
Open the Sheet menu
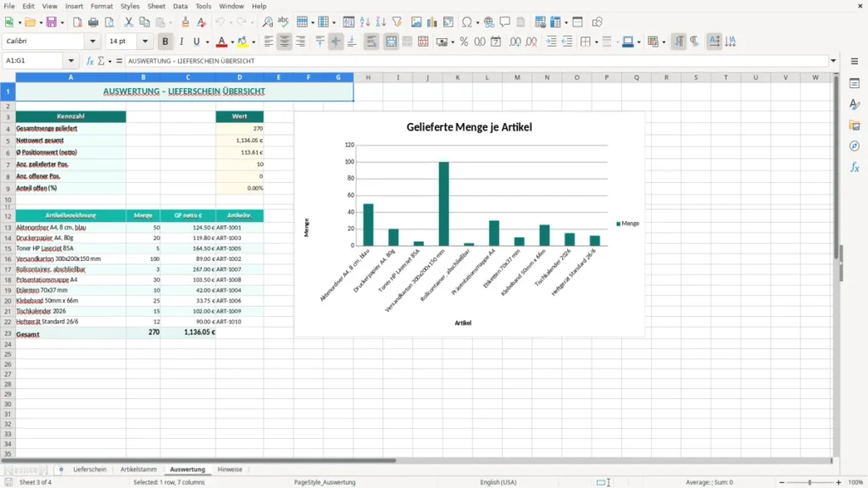(156, 6)
